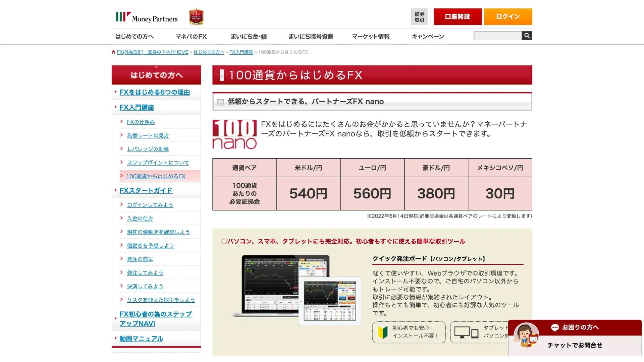This screenshot has height=362, width=644.
Task: Open 決済してみよう sidebar link
Action: 145,286
